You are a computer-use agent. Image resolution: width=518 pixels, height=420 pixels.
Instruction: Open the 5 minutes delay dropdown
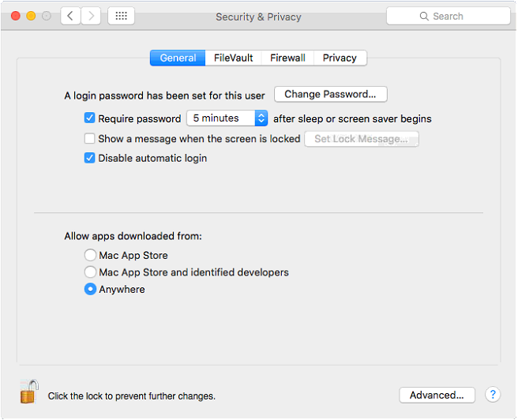227,118
